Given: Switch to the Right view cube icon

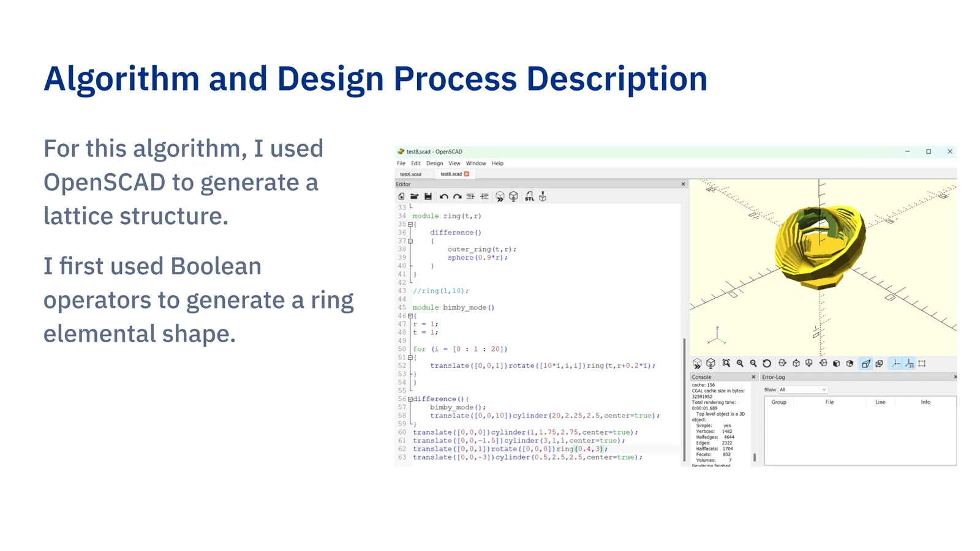Looking at the screenshot, I should point(782,363).
